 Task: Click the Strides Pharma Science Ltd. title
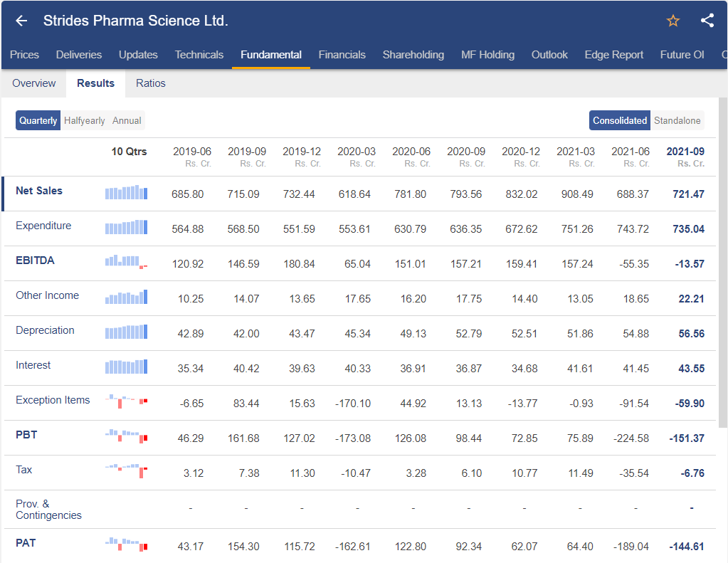(x=136, y=21)
